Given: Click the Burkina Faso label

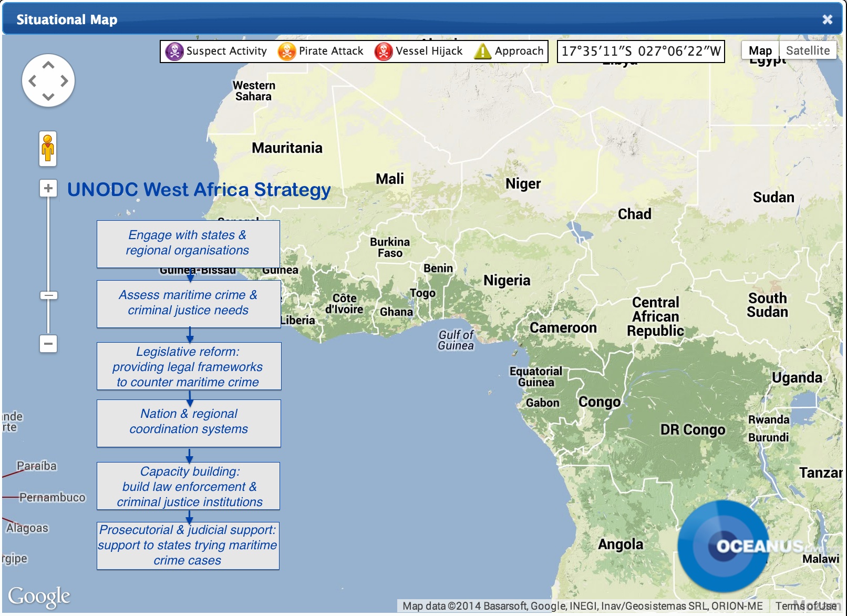Looking at the screenshot, I should coord(389,248).
